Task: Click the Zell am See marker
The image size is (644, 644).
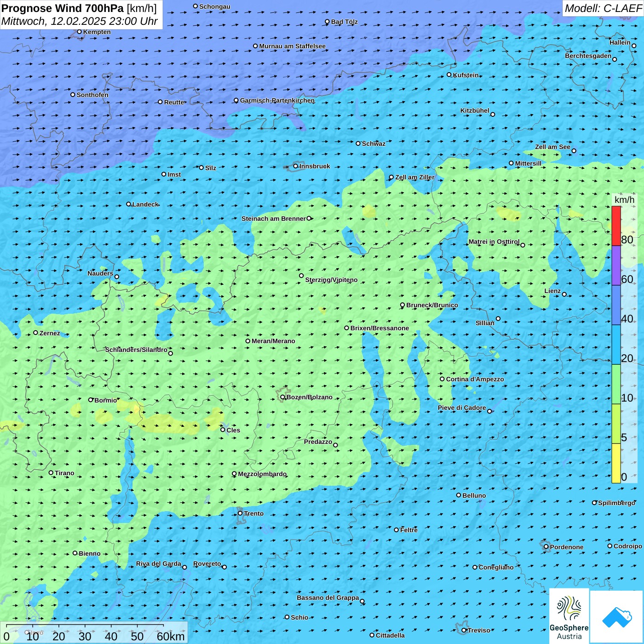Action: point(574,150)
